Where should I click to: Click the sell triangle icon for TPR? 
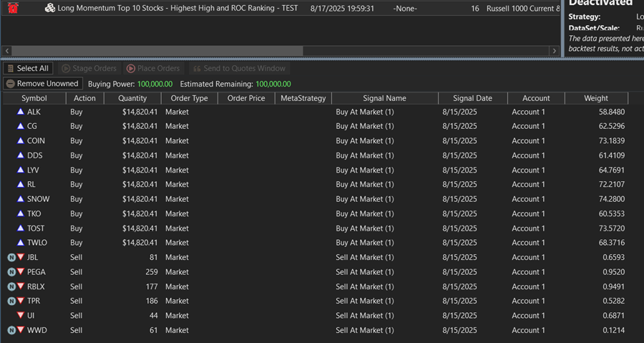coord(21,301)
